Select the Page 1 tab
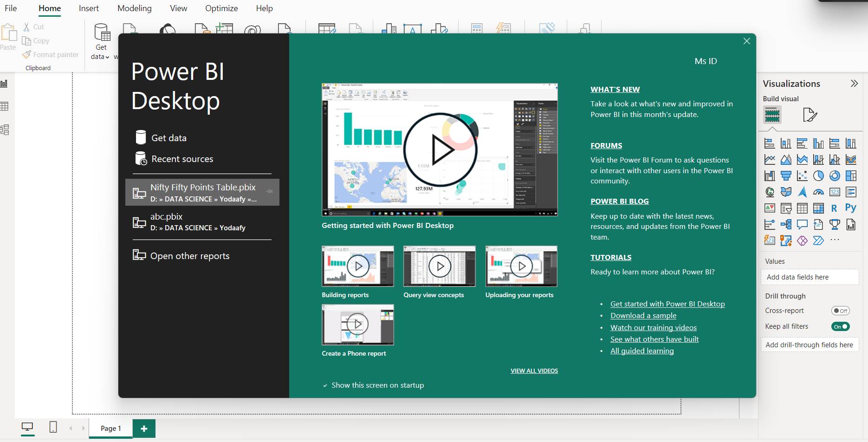 pos(111,428)
